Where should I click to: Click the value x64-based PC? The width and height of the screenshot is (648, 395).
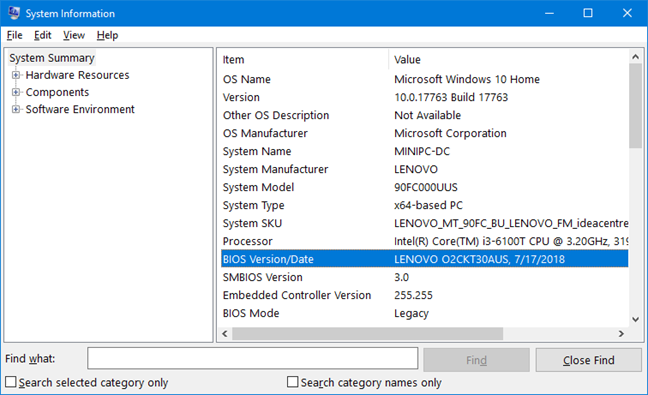428,205
